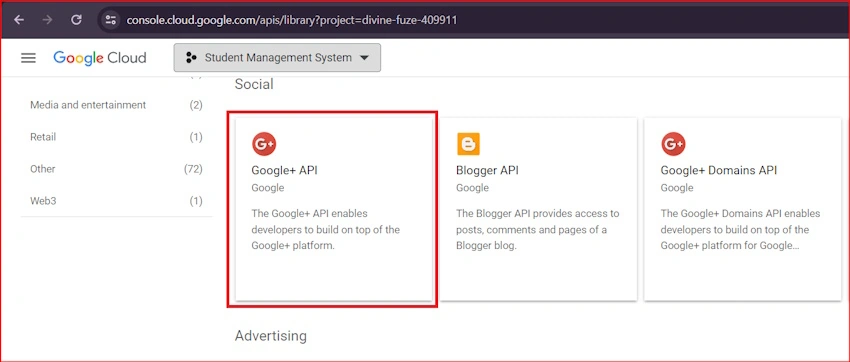Click the Advertising section heading
Image resolution: width=850 pixels, height=362 pixels.
tap(271, 336)
